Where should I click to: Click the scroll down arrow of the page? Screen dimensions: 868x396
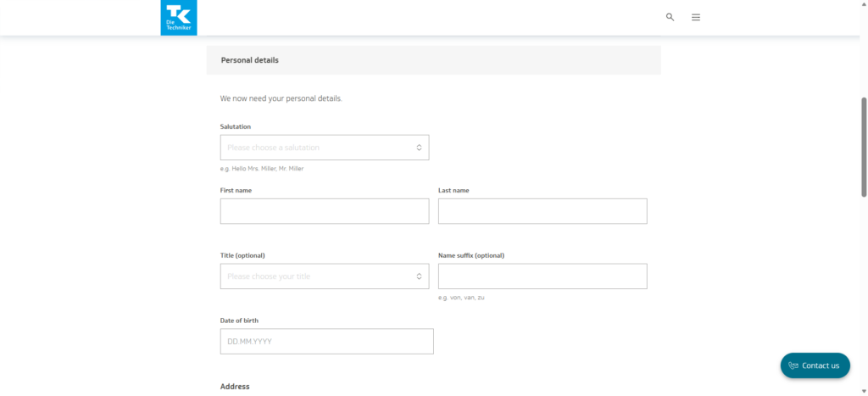(863, 391)
